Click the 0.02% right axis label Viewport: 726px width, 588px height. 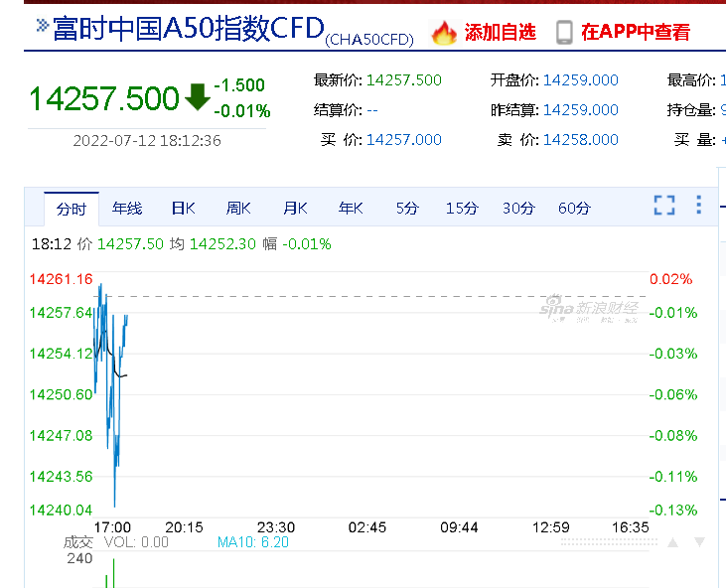point(671,279)
